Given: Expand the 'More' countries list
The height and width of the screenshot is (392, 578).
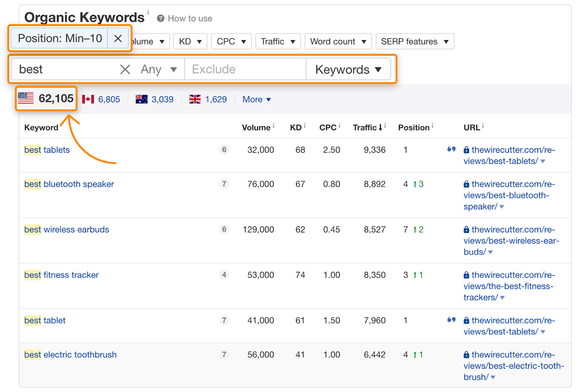Looking at the screenshot, I should (256, 99).
